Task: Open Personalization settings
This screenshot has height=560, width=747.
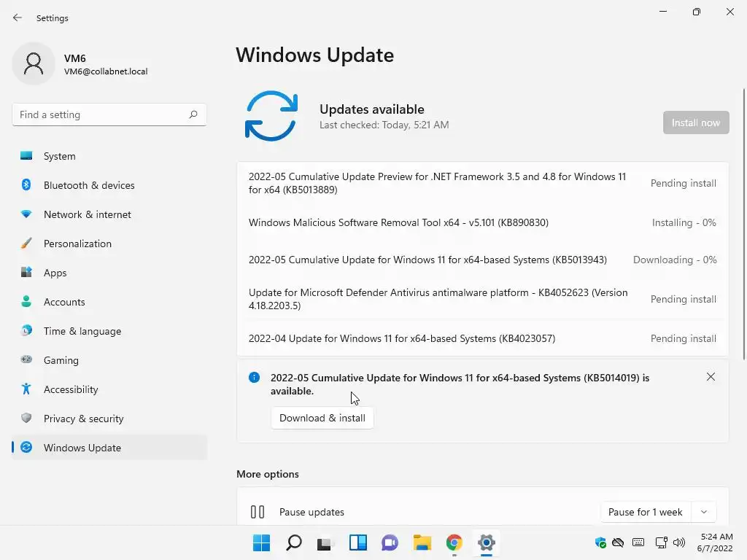Action: (x=109, y=244)
